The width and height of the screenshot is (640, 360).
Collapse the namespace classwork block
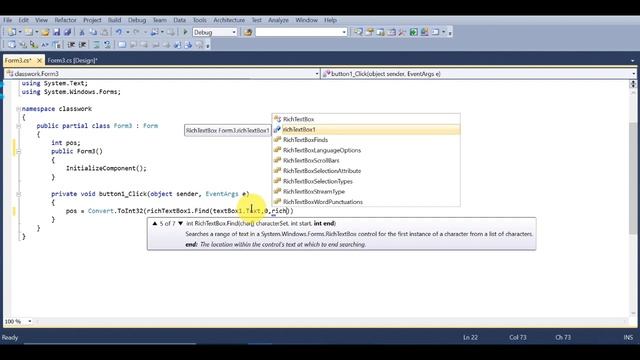[x=18, y=109]
